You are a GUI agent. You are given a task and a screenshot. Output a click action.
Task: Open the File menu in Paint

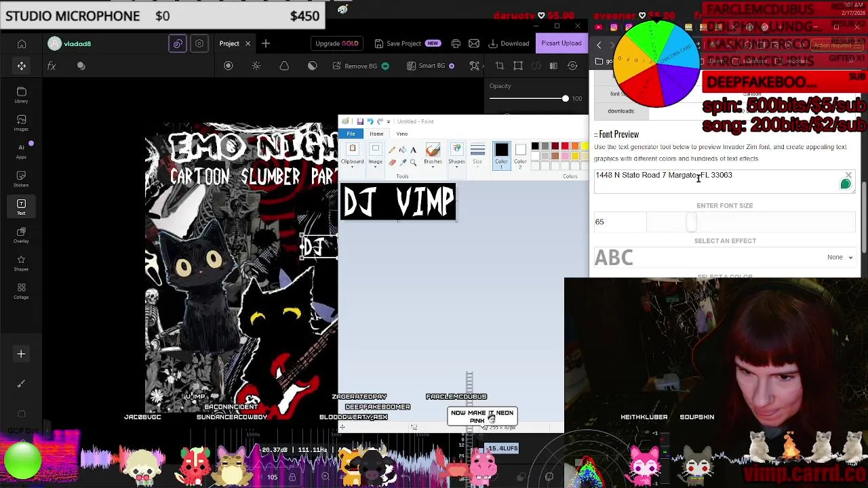[351, 134]
